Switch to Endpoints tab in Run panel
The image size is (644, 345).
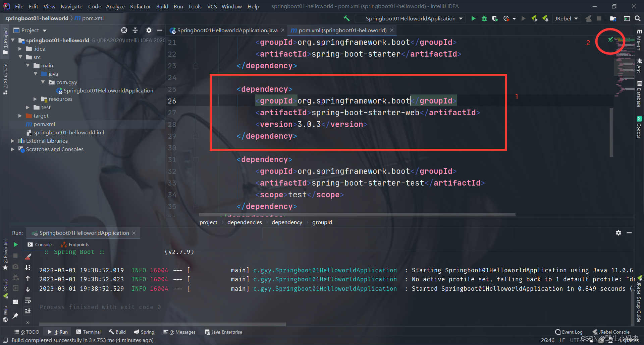pyautogui.click(x=75, y=245)
